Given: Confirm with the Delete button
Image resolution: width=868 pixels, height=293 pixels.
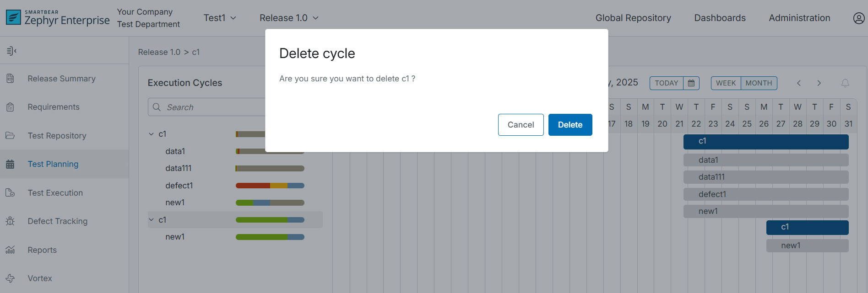Looking at the screenshot, I should [570, 125].
